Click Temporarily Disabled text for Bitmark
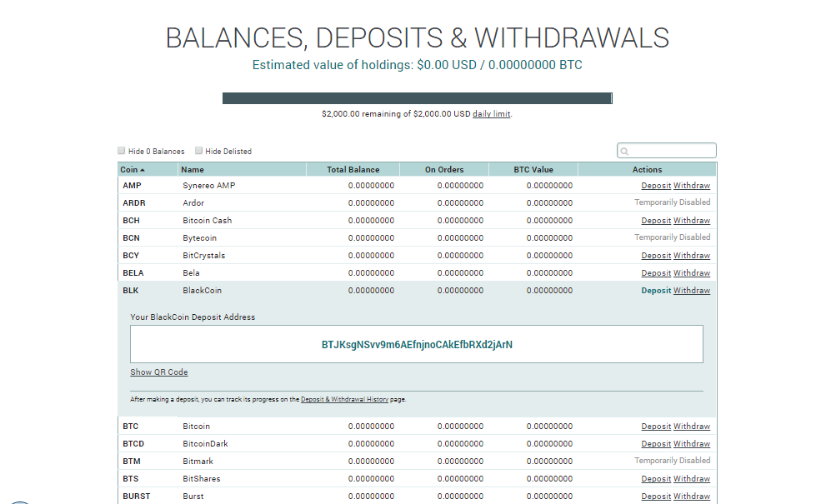 coord(672,461)
